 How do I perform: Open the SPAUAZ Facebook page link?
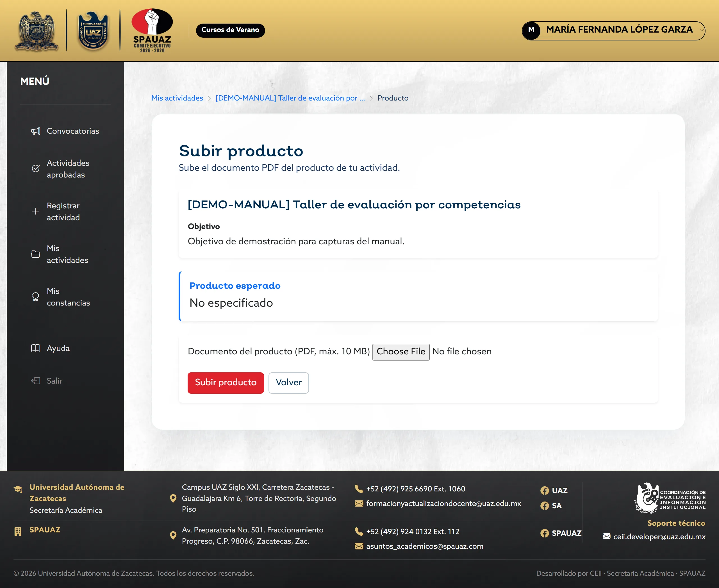point(561,533)
